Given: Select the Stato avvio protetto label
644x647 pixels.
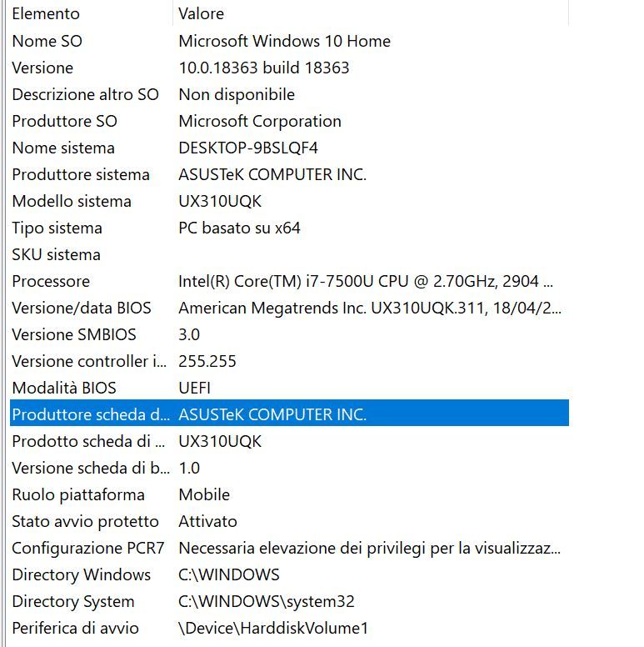Looking at the screenshot, I should pos(85,522).
